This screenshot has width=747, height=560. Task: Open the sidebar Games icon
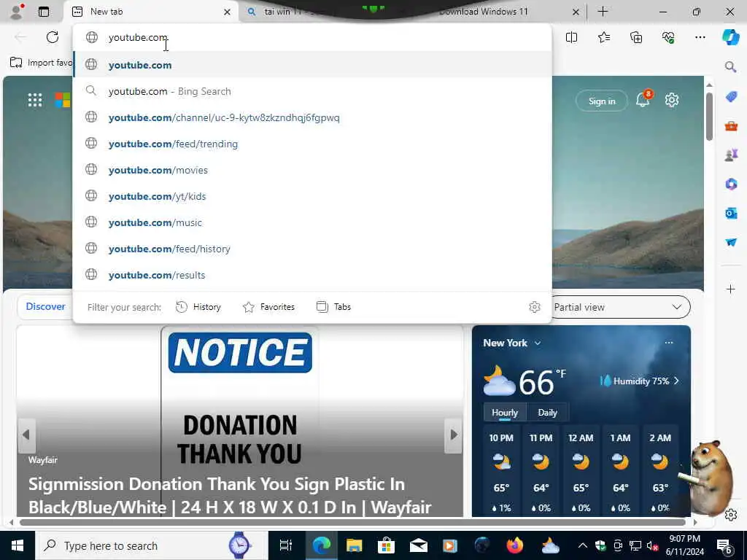pyautogui.click(x=731, y=155)
